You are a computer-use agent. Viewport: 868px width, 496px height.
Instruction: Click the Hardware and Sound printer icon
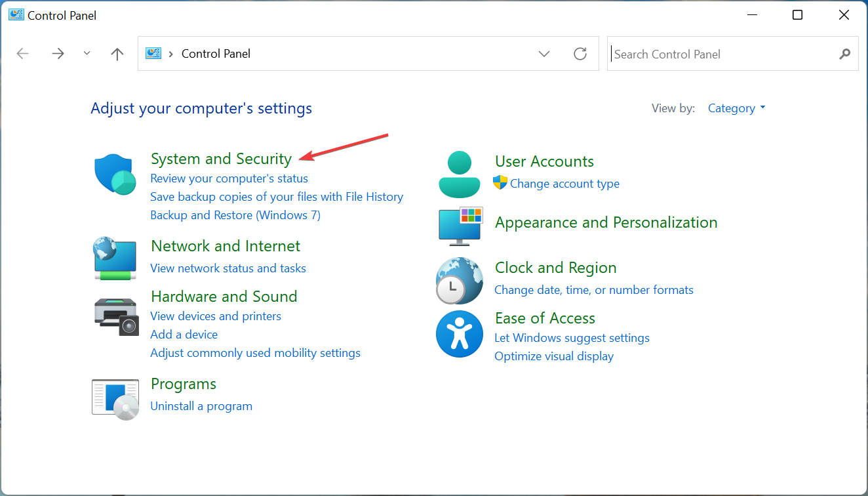pos(115,316)
